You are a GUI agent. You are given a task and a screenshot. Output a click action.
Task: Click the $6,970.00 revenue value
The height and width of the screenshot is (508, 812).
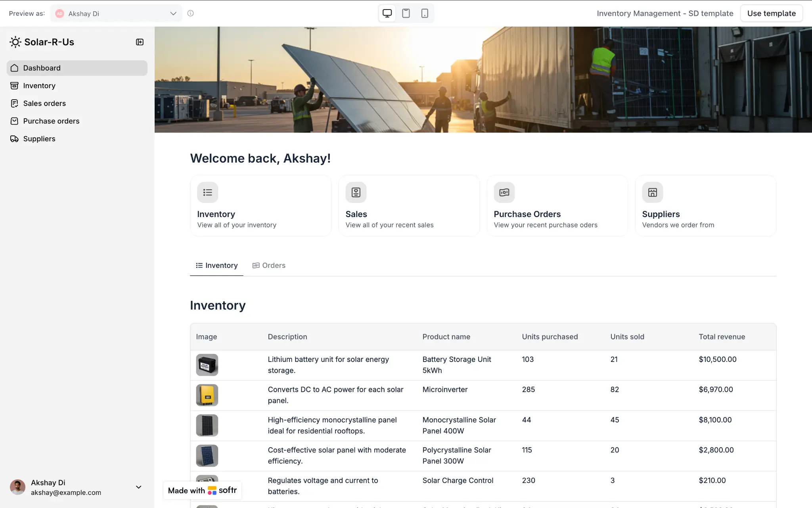click(x=716, y=390)
